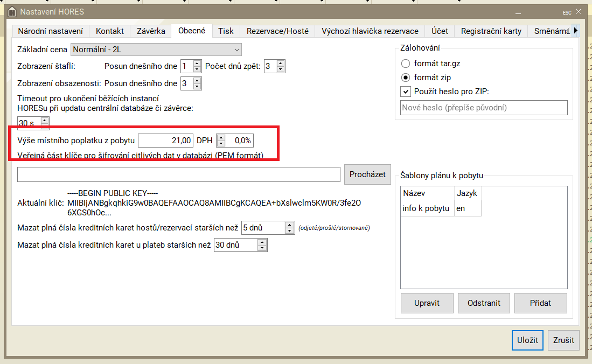Toggle the 'Použít heslo pro ZIP' checkbox
Image resolution: width=592 pixels, height=364 pixels.
coord(406,92)
